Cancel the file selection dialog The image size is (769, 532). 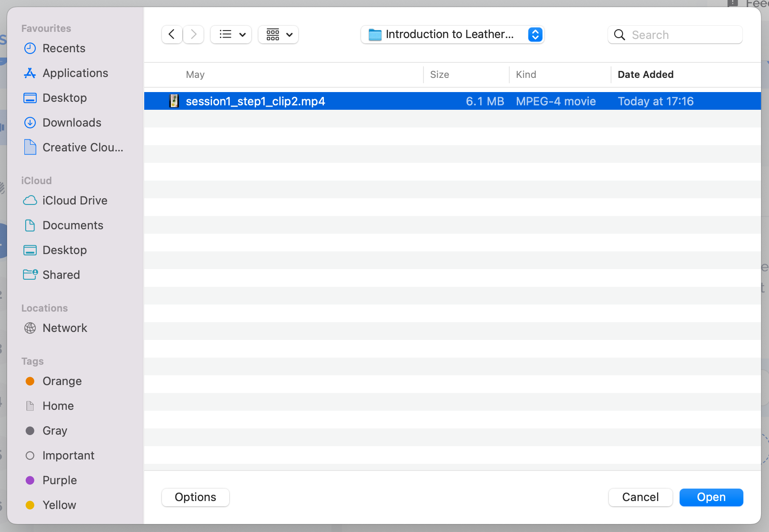[640, 497]
